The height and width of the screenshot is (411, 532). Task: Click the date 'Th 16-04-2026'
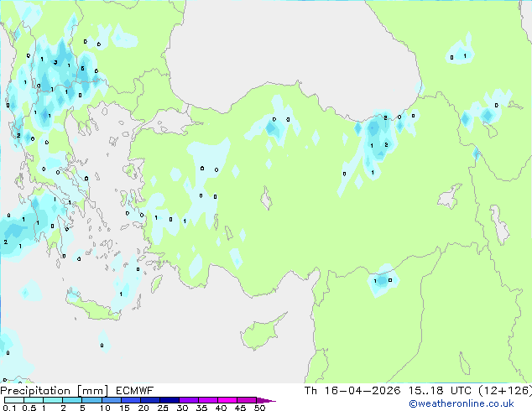[352, 391]
